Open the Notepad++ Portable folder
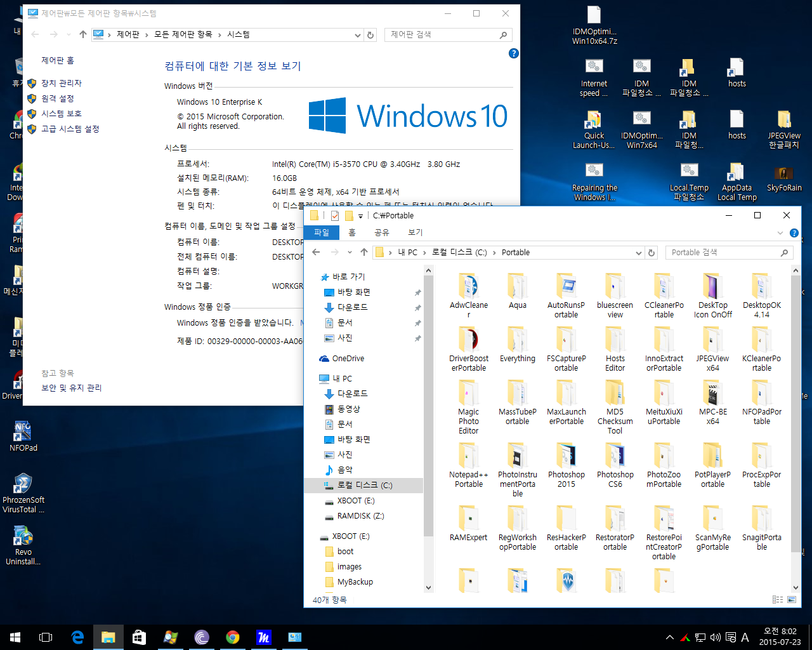 469,466
